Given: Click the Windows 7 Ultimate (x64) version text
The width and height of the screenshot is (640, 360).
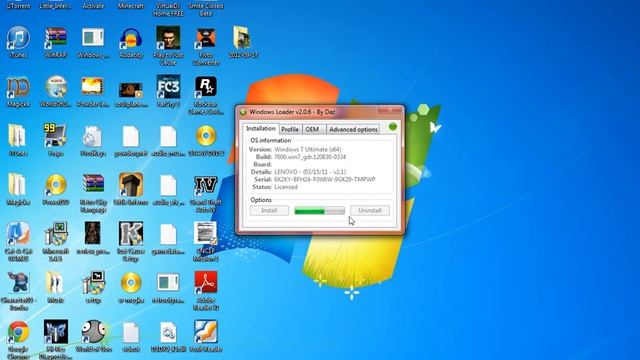Looking at the screenshot, I should (x=308, y=149).
